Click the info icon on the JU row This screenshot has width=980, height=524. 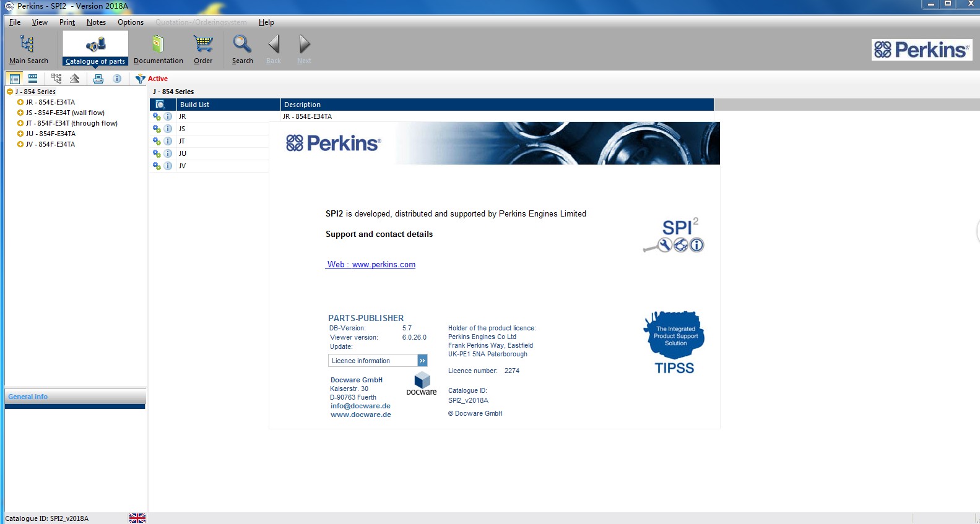click(x=168, y=153)
